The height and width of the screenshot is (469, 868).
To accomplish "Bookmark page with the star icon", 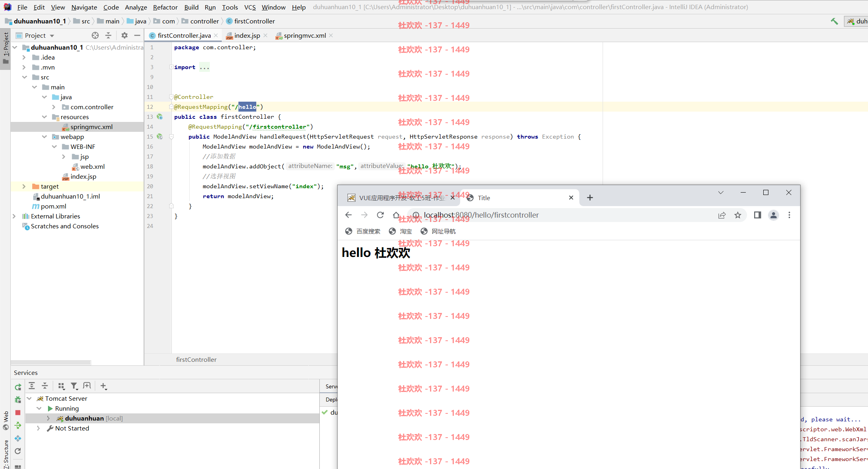I will pos(737,215).
